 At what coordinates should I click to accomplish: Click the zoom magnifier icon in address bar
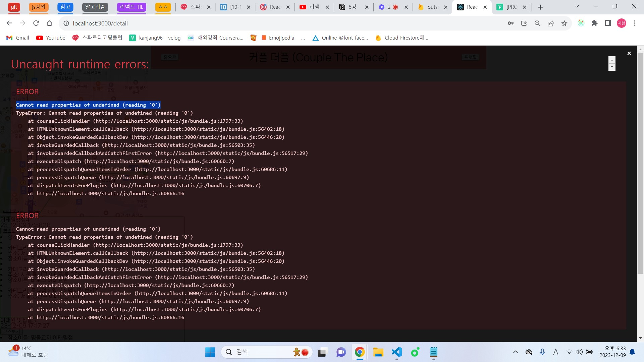537,23
